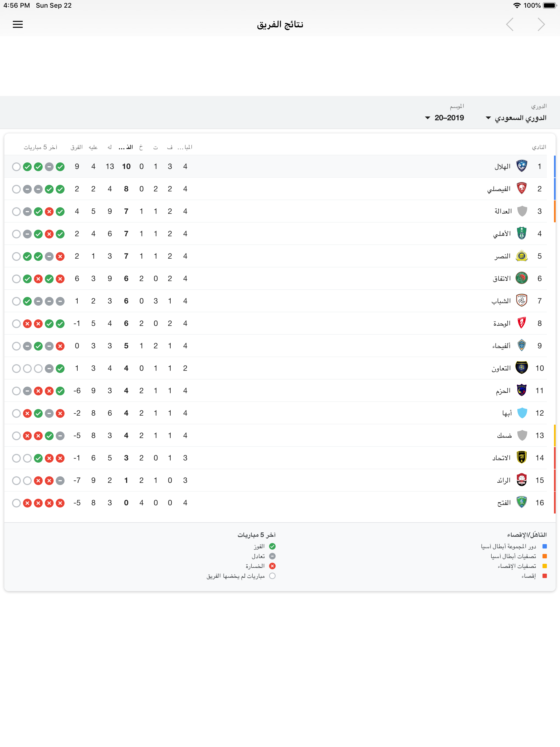The image size is (560, 747).
Task: Tap the عليه goals against header
Action: tap(93, 147)
